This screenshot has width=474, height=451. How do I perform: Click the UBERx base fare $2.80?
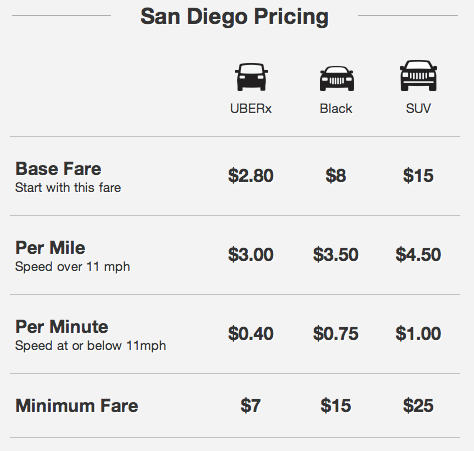click(x=251, y=176)
